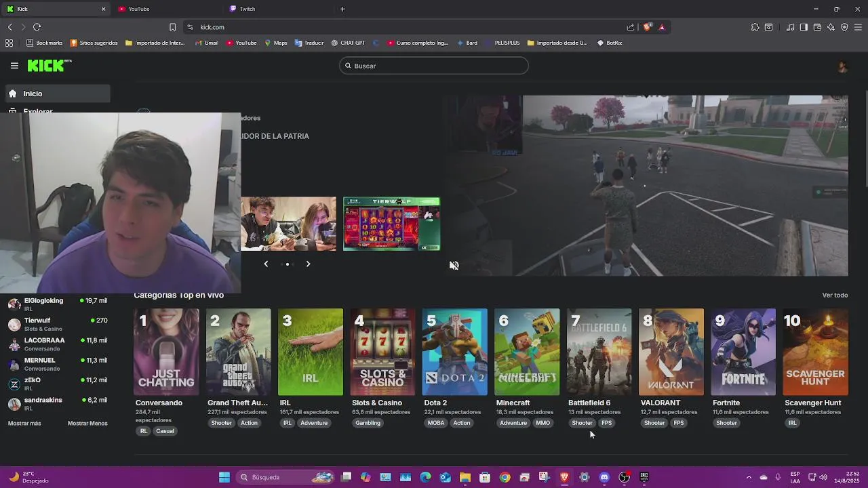Toggle the browser sidebar panel icon
This screenshot has width=868, height=488.
click(804, 27)
